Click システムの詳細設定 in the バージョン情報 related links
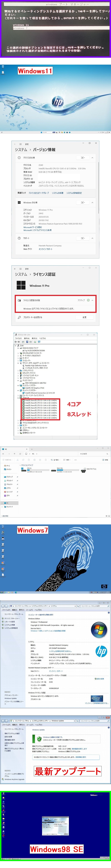 tap(74, 193)
